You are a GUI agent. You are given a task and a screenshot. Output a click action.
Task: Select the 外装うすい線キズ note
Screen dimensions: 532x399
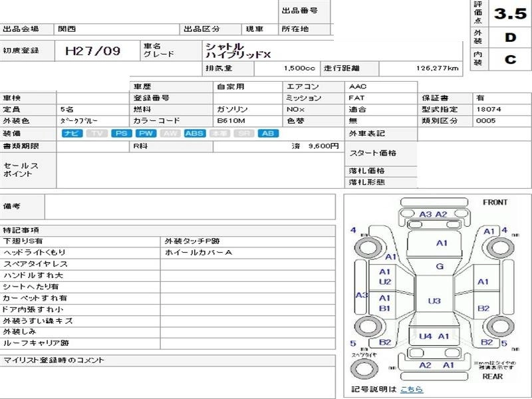pyautogui.click(x=38, y=321)
